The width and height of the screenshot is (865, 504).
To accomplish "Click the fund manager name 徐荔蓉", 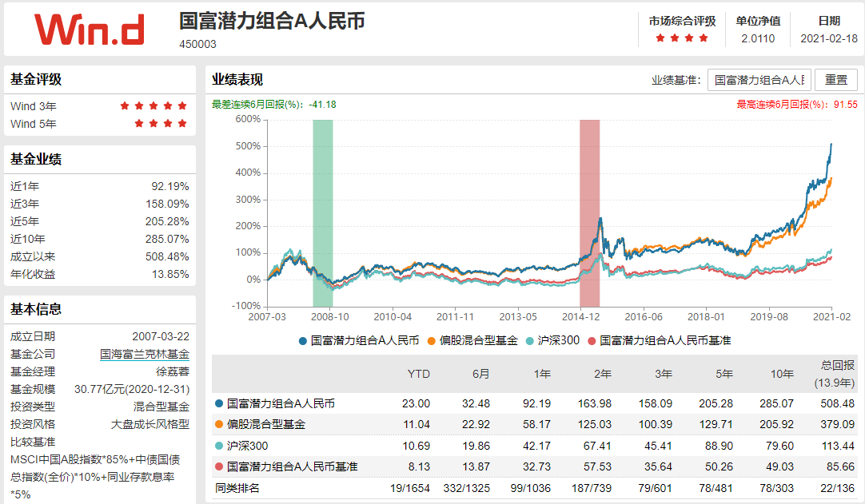I will (x=173, y=371).
